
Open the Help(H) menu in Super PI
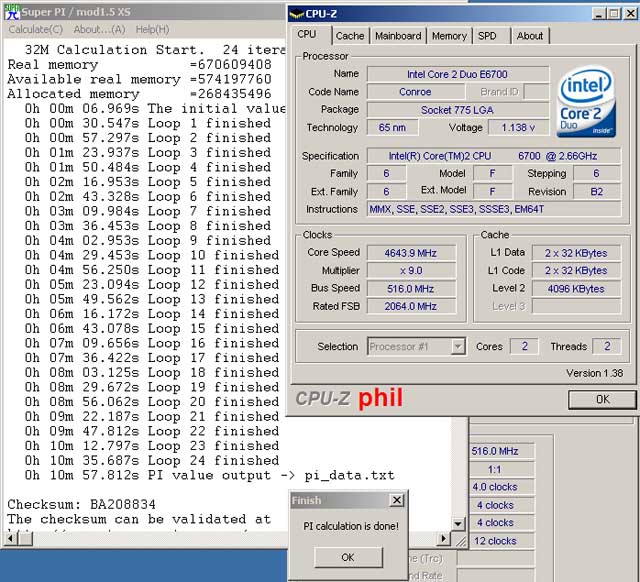[x=152, y=29]
